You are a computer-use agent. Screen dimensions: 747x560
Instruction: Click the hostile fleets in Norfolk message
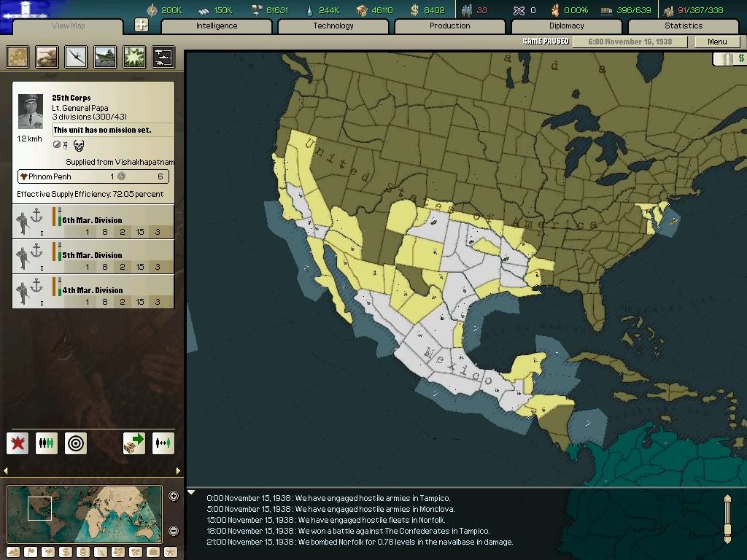click(326, 520)
